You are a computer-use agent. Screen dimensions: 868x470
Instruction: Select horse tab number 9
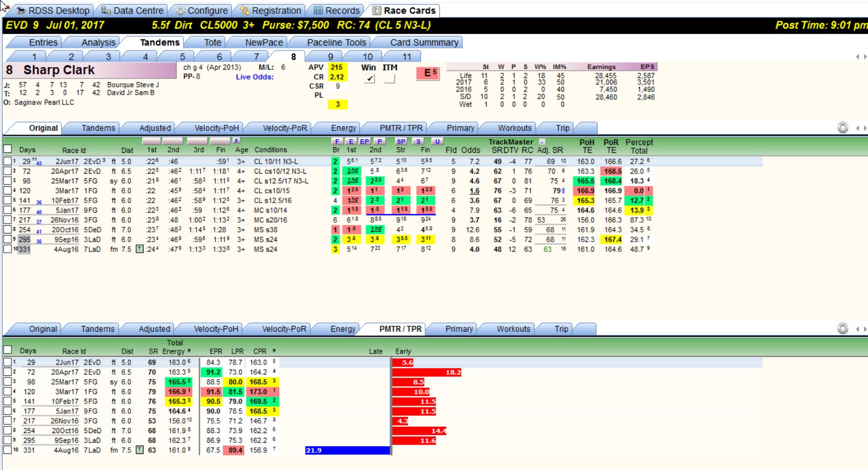tap(331, 57)
